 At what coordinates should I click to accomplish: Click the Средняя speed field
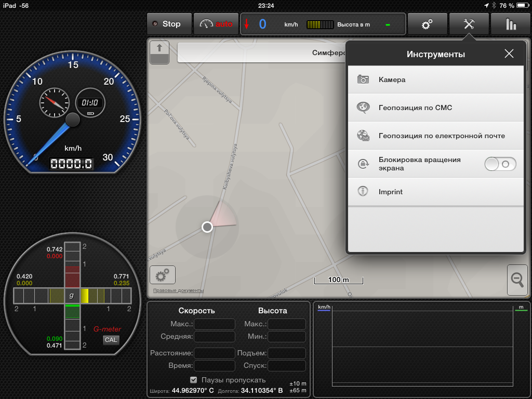coord(215,337)
